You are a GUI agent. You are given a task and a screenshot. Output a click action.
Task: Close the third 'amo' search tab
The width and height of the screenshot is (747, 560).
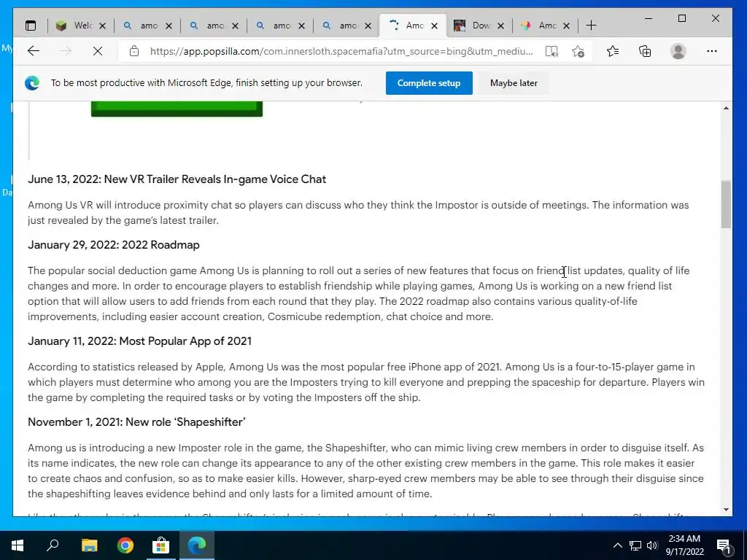301,26
